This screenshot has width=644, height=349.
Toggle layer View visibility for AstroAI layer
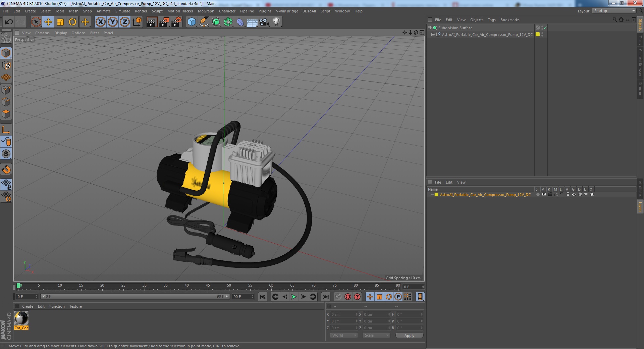(544, 194)
